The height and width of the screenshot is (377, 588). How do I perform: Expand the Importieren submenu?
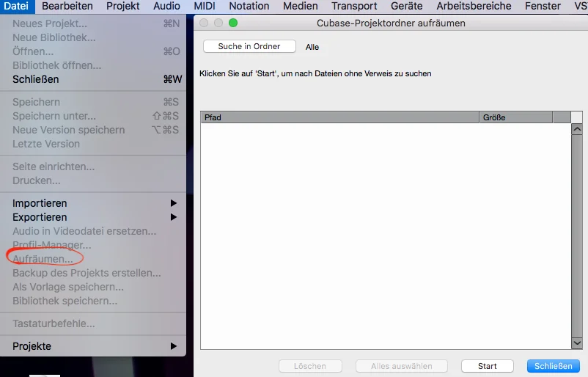tap(93, 203)
